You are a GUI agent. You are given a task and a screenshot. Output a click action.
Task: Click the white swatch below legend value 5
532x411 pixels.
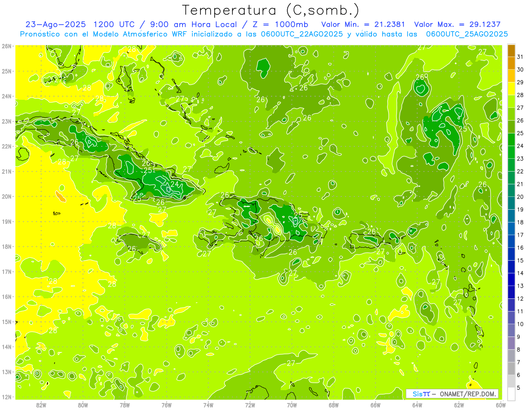[511, 394]
